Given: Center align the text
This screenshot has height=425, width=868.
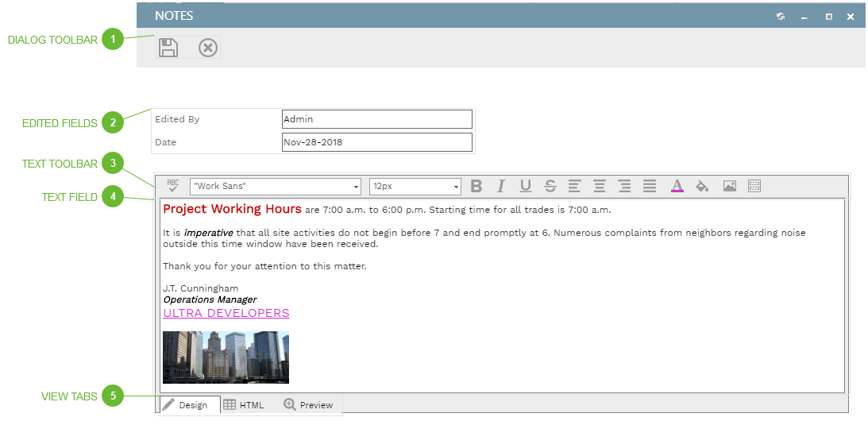Looking at the screenshot, I should pyautogui.click(x=600, y=186).
